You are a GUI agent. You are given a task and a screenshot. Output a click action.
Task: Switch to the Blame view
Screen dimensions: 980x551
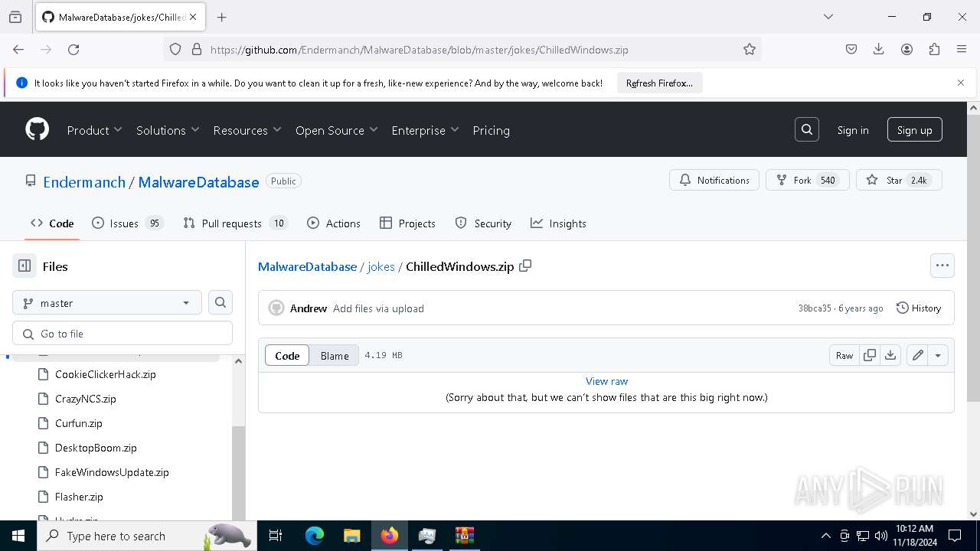click(x=335, y=355)
